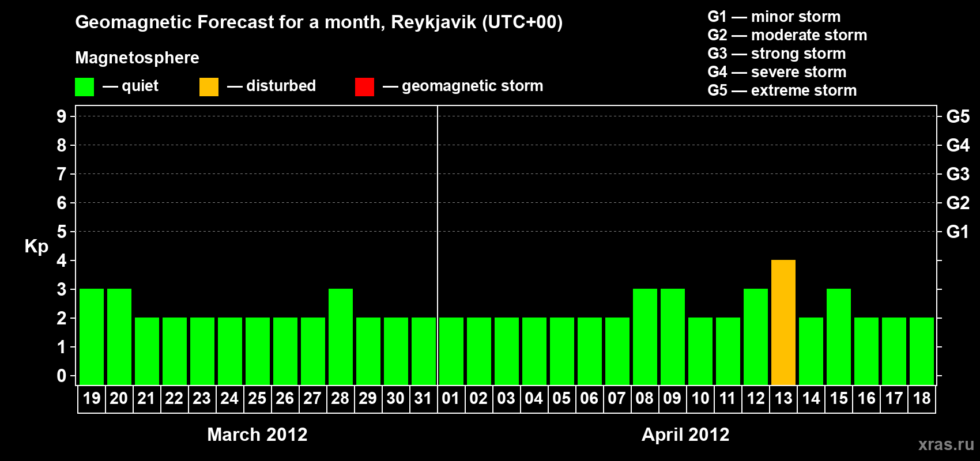Click the '— disturbed' legend label
This screenshot has height=461, width=980.
[x=272, y=86]
